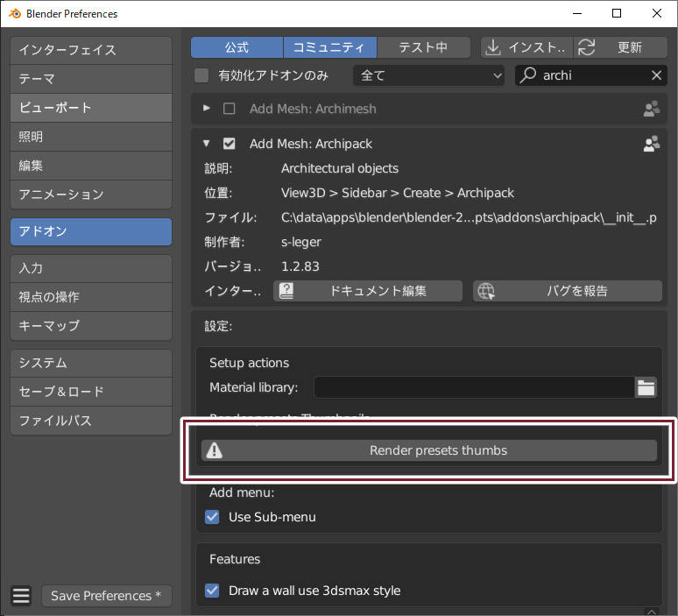Click the Features heading

(x=235, y=559)
